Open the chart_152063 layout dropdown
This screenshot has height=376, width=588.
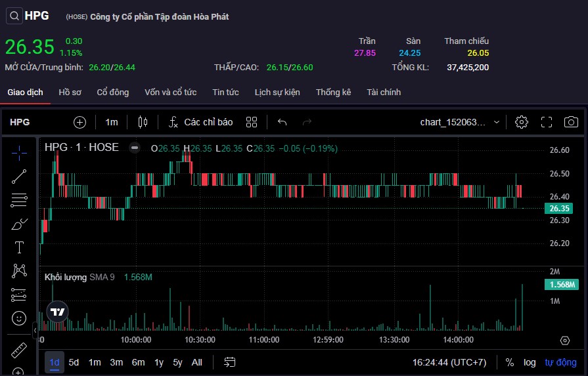[x=461, y=122]
